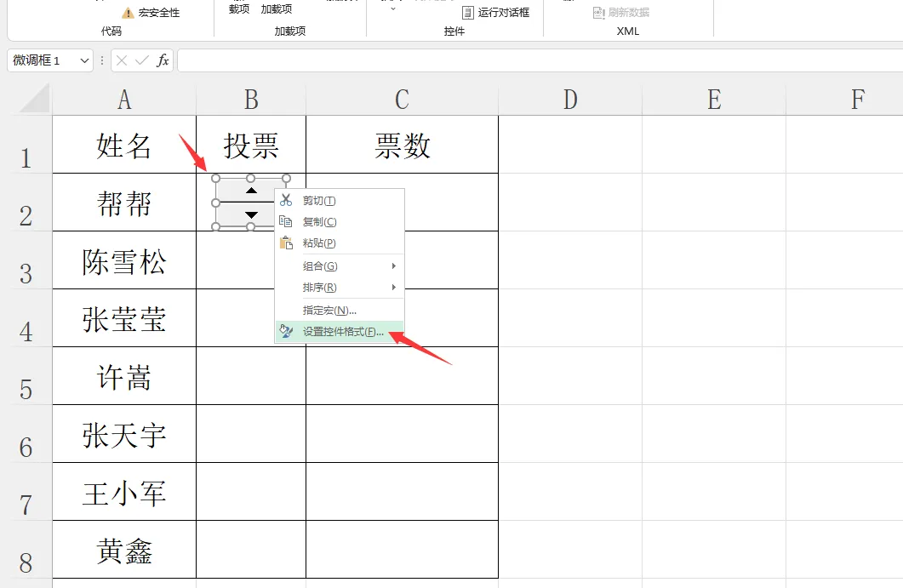The image size is (903, 588).
Task: Click cell containing 帮帮
Action: click(x=124, y=203)
